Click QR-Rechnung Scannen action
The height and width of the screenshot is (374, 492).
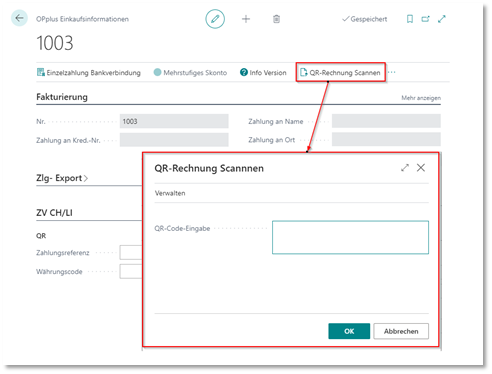pos(340,72)
